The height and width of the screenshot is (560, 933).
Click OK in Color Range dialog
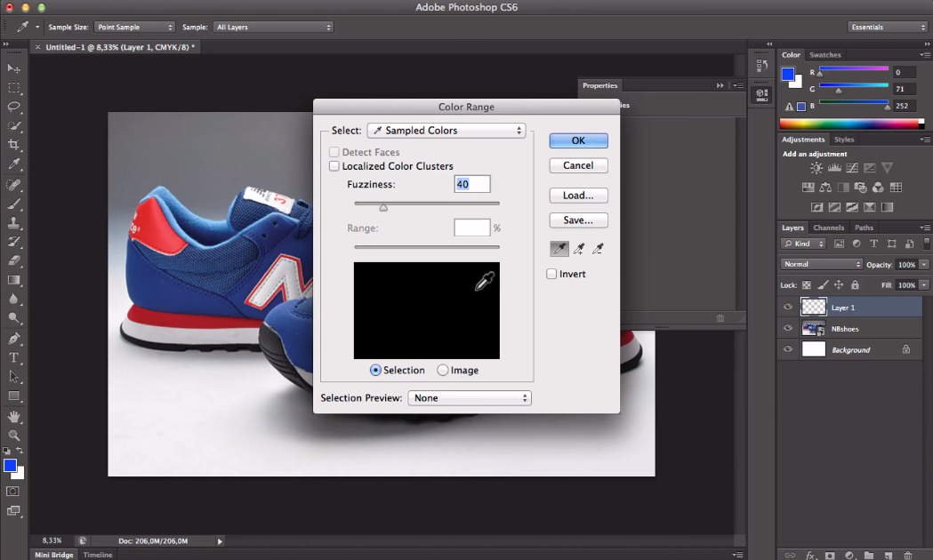pos(578,141)
